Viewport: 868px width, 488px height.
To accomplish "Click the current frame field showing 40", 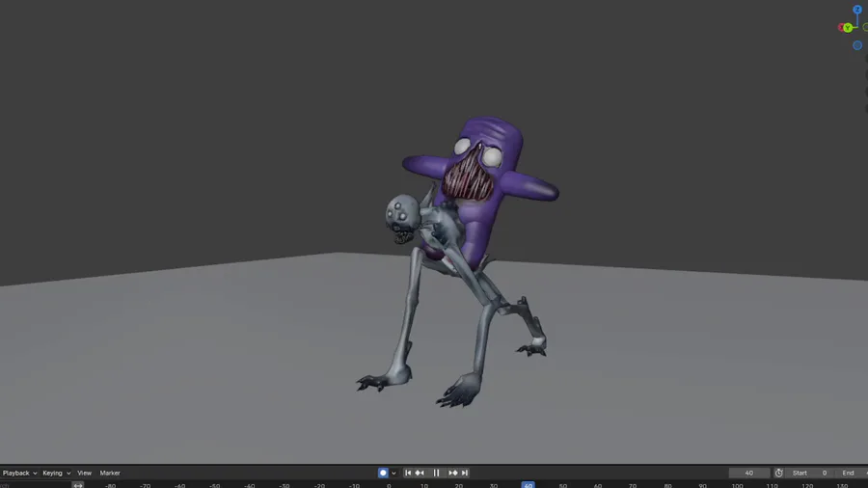I will click(749, 474).
